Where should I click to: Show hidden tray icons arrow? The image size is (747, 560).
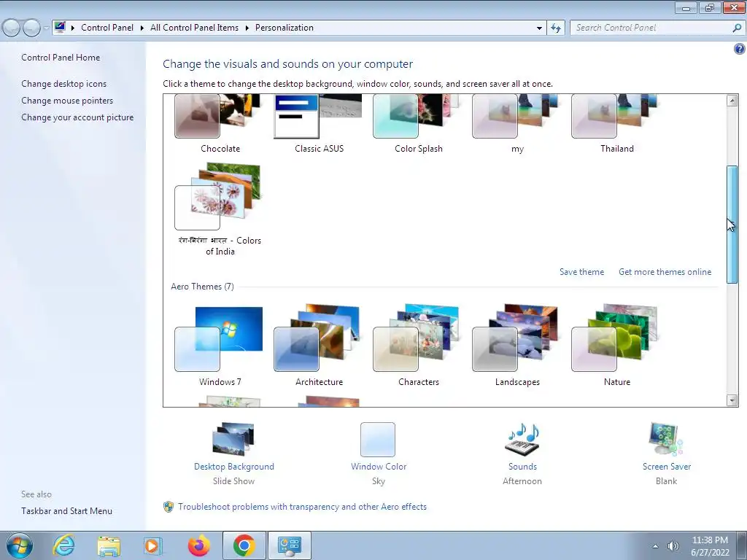[656, 546]
